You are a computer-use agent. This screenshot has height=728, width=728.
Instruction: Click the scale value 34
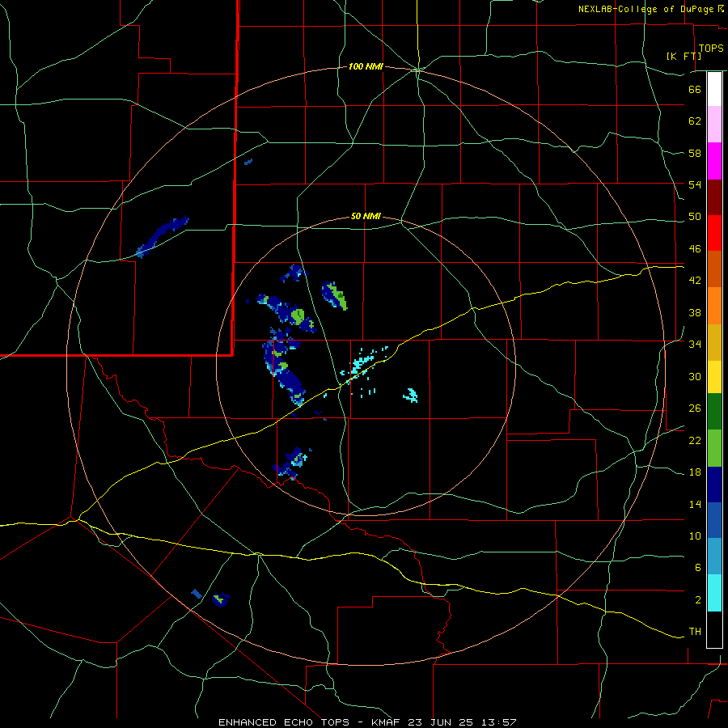click(695, 345)
